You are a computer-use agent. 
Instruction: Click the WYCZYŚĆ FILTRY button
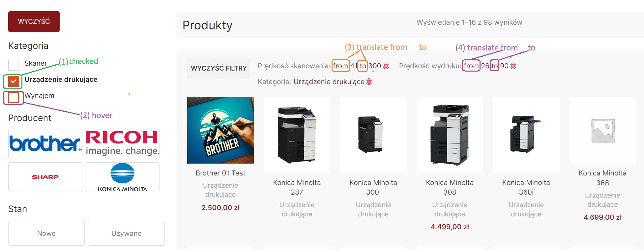point(219,68)
